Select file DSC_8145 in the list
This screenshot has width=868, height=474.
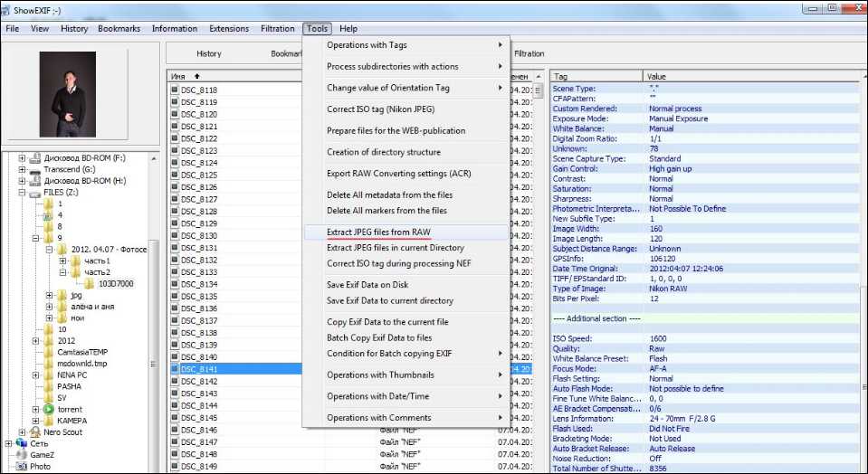[198, 418]
